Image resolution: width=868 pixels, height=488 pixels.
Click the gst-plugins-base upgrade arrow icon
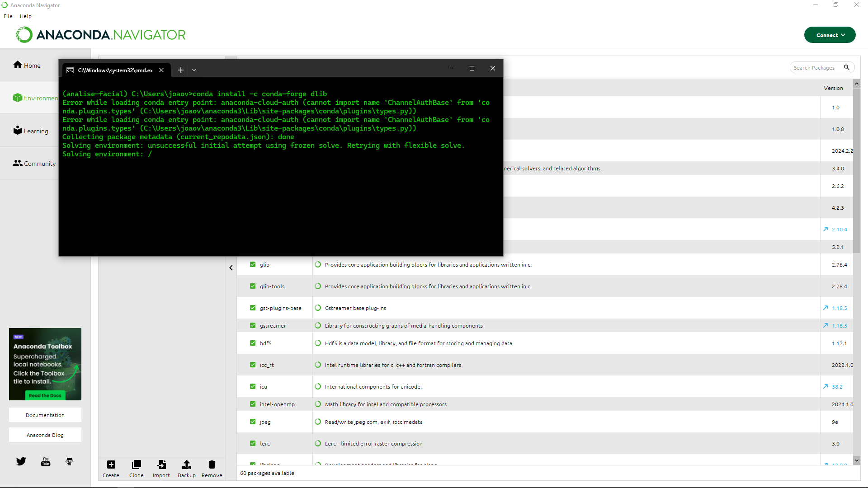[x=826, y=308]
